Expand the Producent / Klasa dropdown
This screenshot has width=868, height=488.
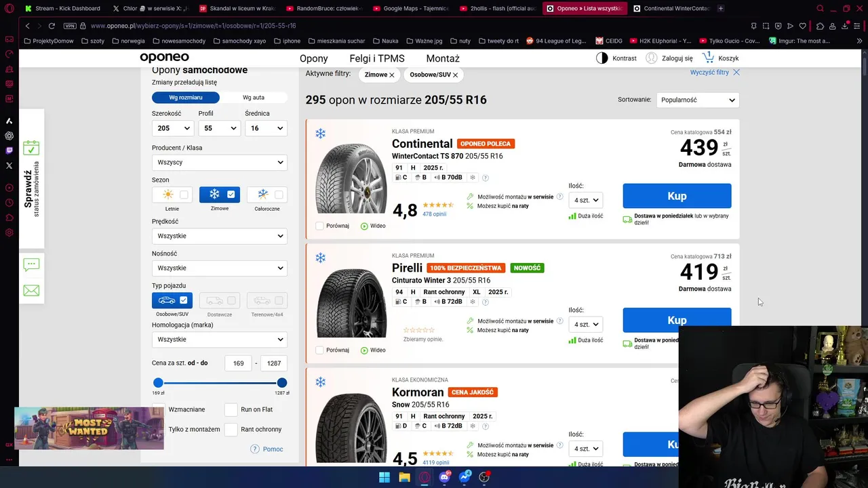219,163
